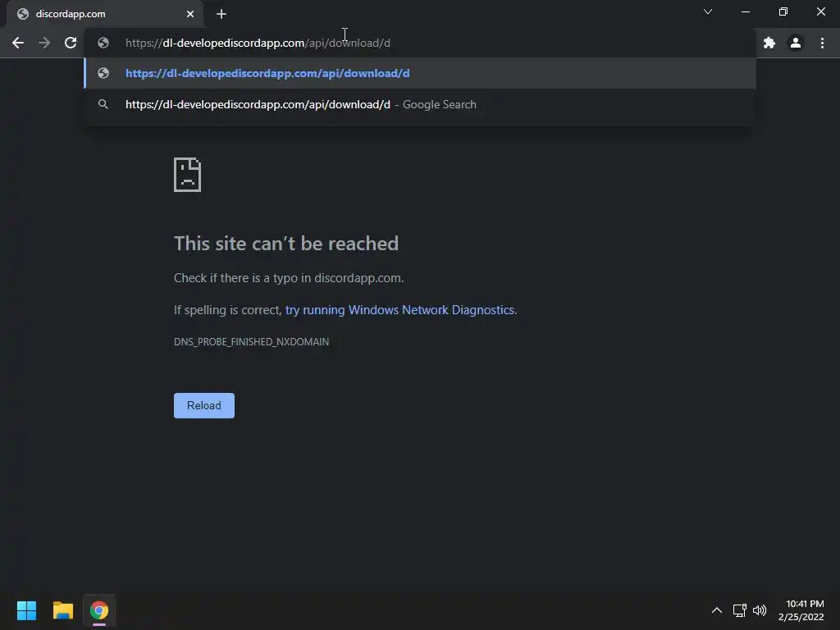This screenshot has height=630, width=840.
Task: Expand the tab search chevron
Action: 708,11
